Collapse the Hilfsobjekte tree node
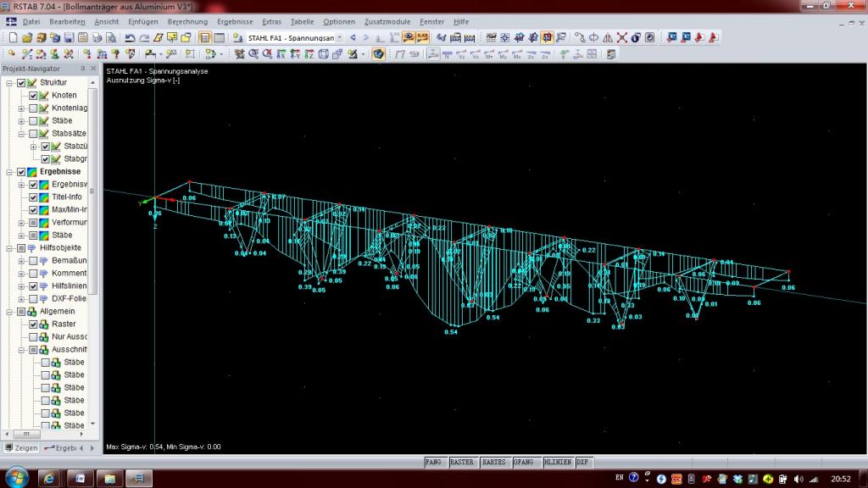The width and height of the screenshot is (868, 488). click(9, 248)
